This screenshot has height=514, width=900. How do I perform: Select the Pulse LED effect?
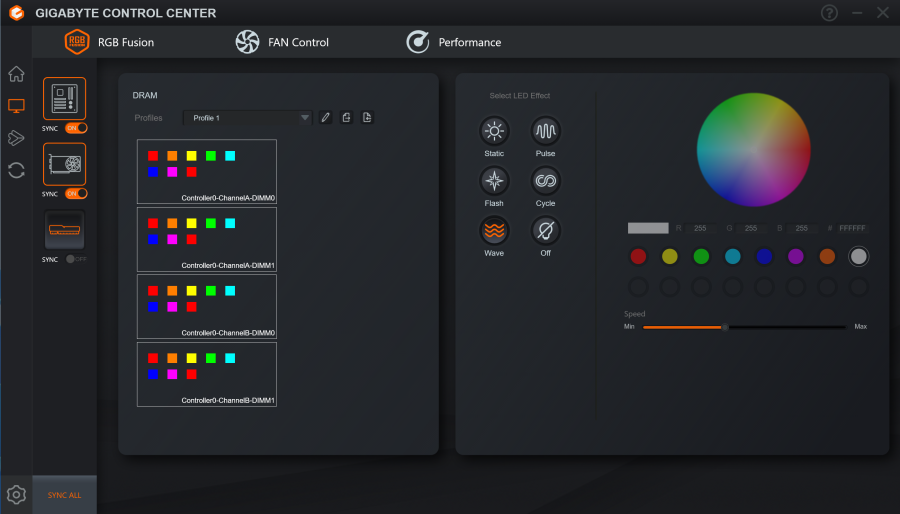(545, 131)
